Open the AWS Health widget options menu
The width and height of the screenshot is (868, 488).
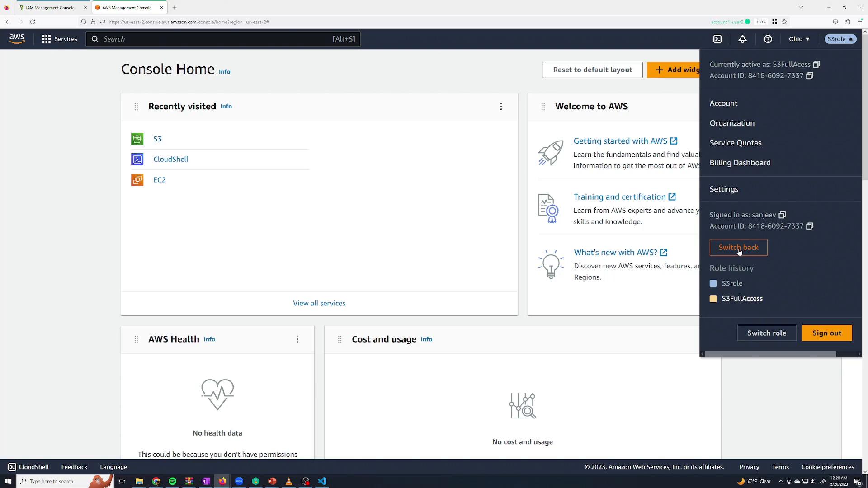(297, 339)
